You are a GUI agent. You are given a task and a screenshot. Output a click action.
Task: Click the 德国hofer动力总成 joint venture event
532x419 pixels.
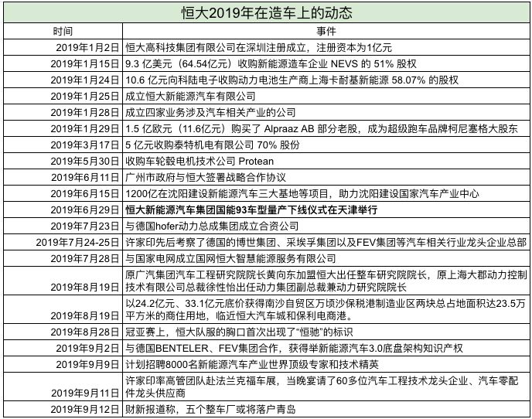click(x=326, y=227)
